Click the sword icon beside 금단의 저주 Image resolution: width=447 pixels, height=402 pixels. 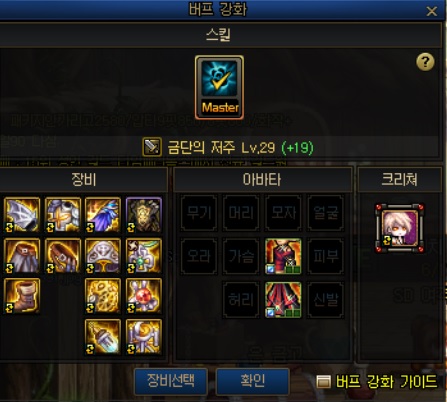tap(152, 147)
